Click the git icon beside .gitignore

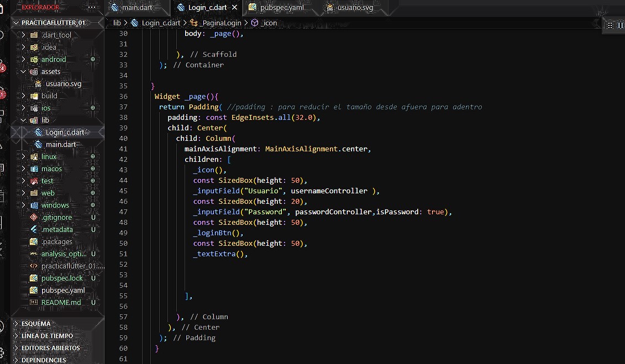[x=34, y=218]
